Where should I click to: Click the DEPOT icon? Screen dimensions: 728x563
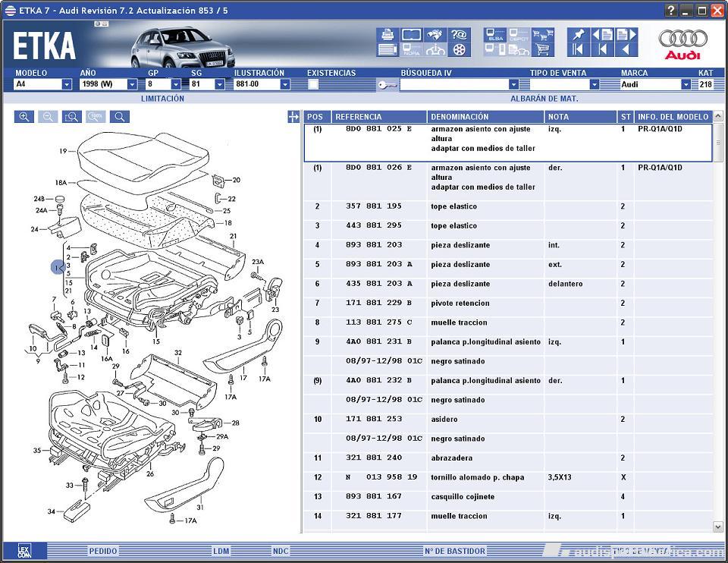coord(519,35)
